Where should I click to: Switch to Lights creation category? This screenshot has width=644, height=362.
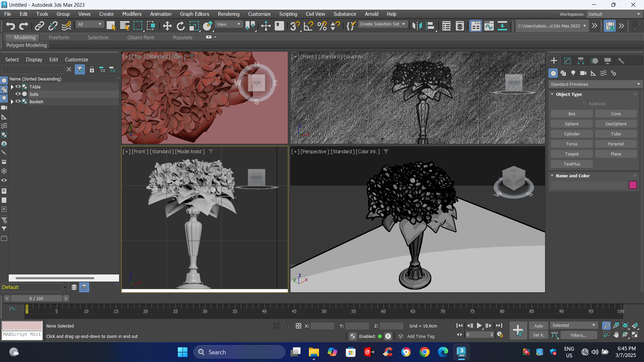pos(573,73)
